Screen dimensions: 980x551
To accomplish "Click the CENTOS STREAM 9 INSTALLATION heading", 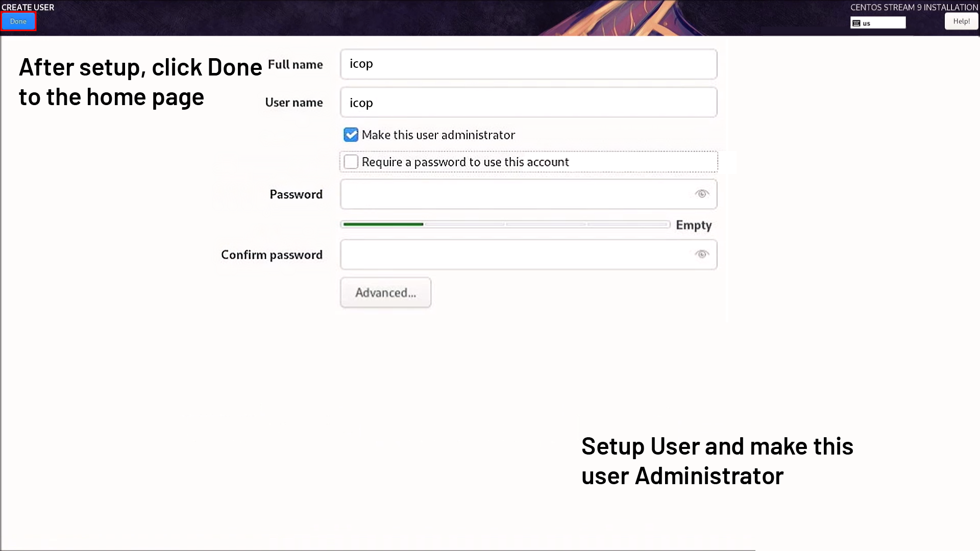I will pyautogui.click(x=914, y=7).
